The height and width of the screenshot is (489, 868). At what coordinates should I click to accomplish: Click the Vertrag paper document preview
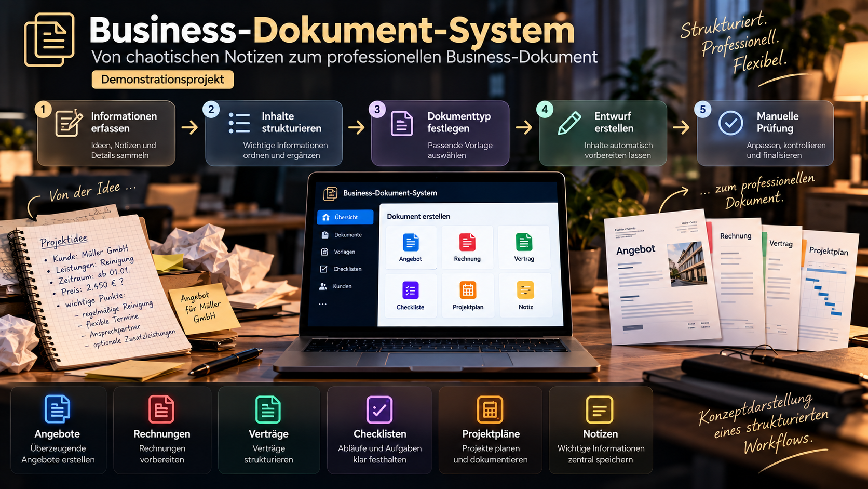click(783, 288)
